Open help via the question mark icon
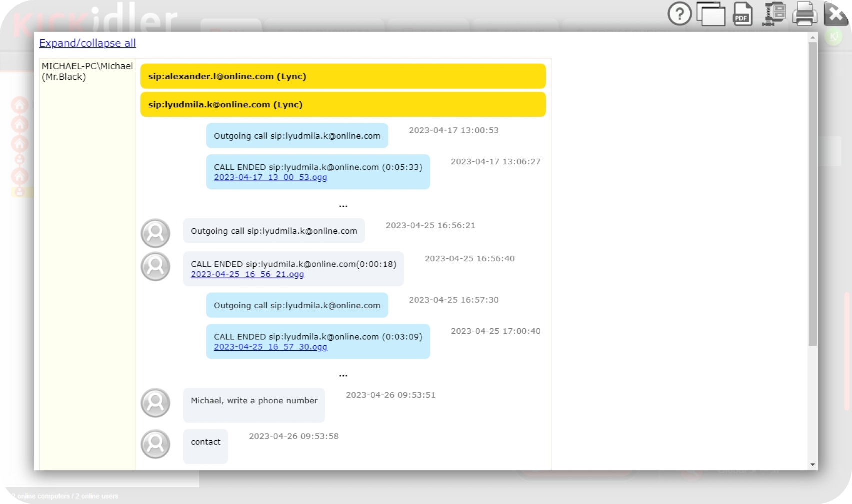 [679, 14]
